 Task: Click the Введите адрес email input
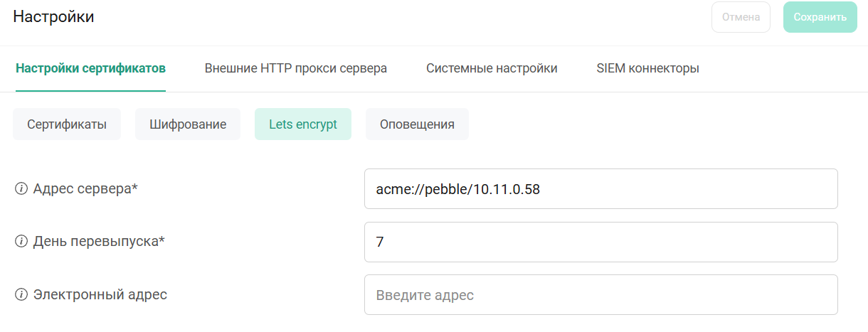[x=600, y=294]
